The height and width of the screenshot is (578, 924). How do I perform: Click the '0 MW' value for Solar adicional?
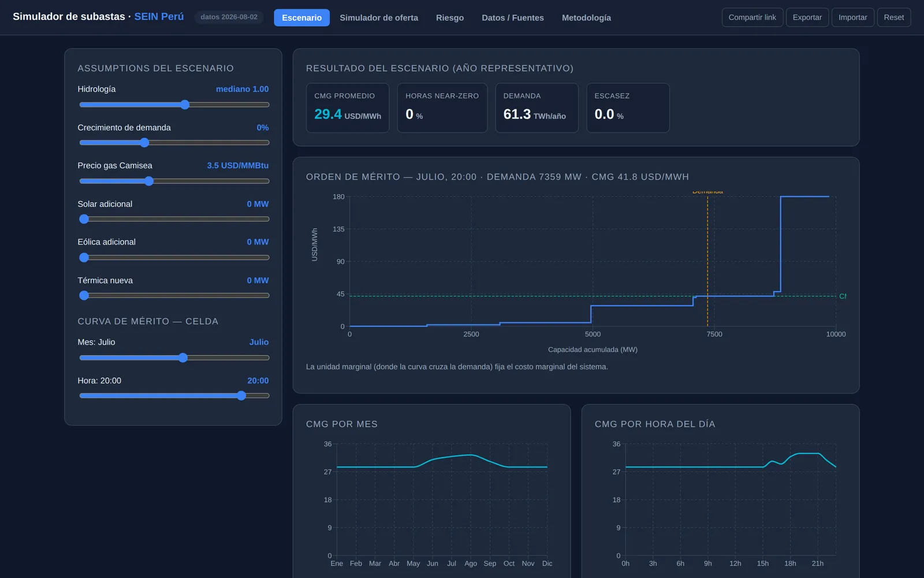pos(258,204)
